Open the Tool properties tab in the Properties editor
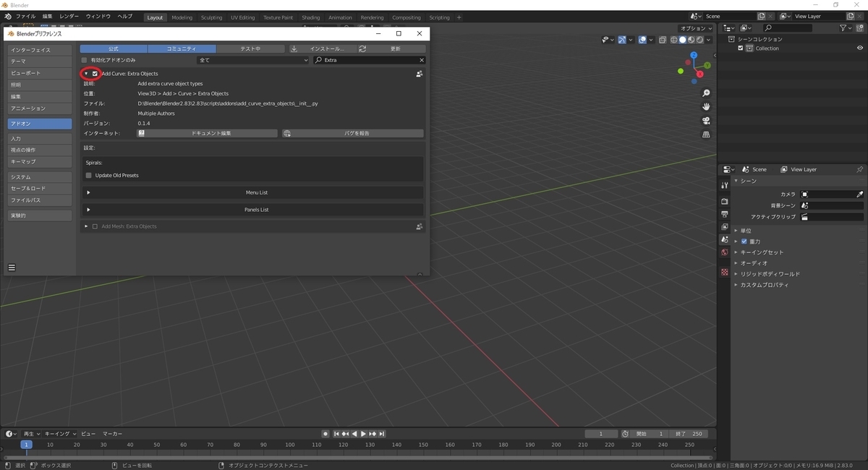 coord(725,185)
